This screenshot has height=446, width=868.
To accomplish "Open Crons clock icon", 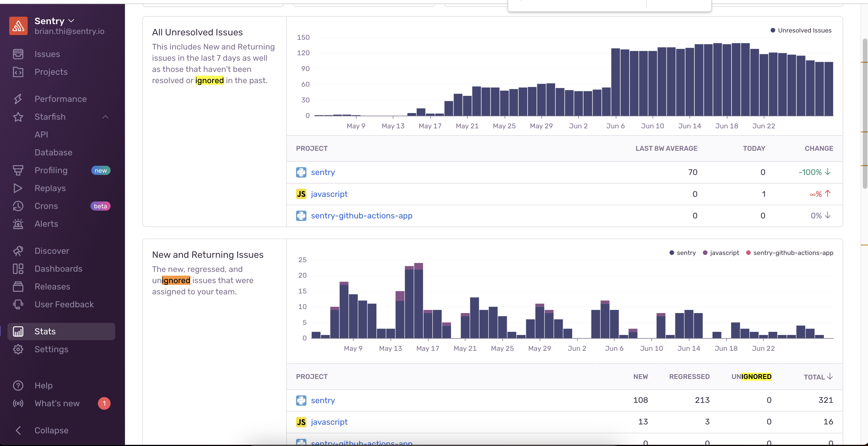I will point(18,206).
